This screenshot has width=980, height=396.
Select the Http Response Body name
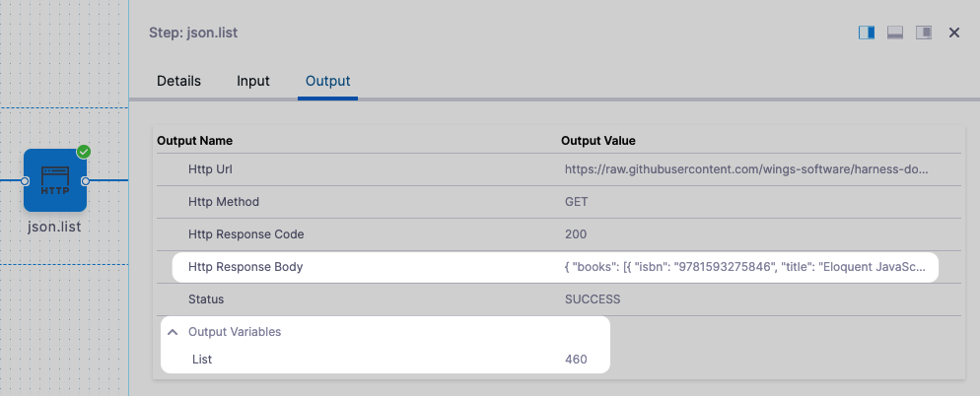(245, 266)
